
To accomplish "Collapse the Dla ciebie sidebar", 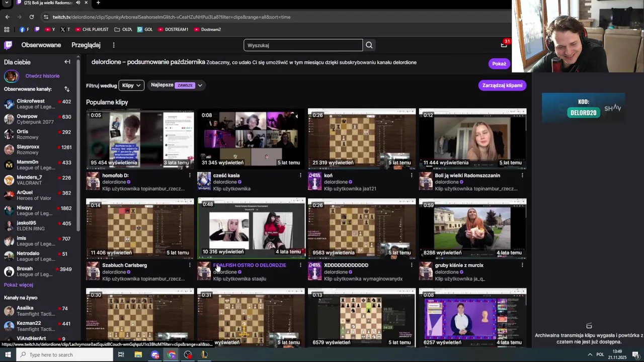I will point(67,62).
